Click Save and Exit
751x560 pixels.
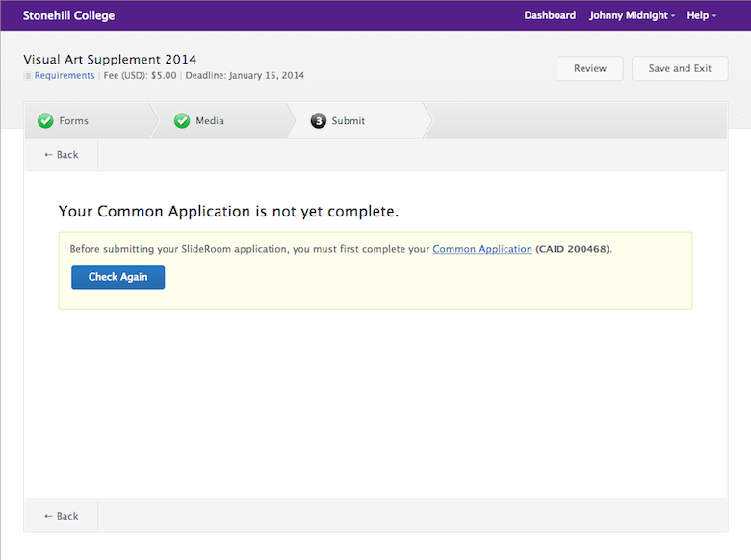(x=680, y=68)
